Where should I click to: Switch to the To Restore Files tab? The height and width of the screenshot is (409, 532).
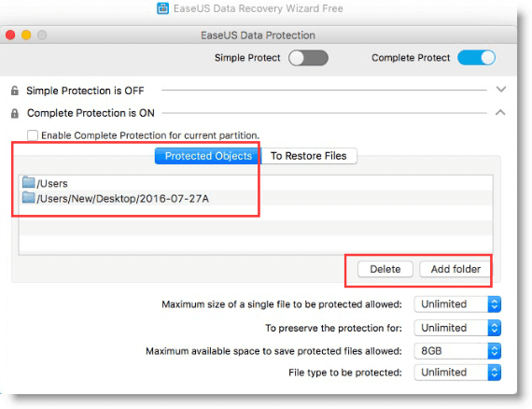click(309, 156)
